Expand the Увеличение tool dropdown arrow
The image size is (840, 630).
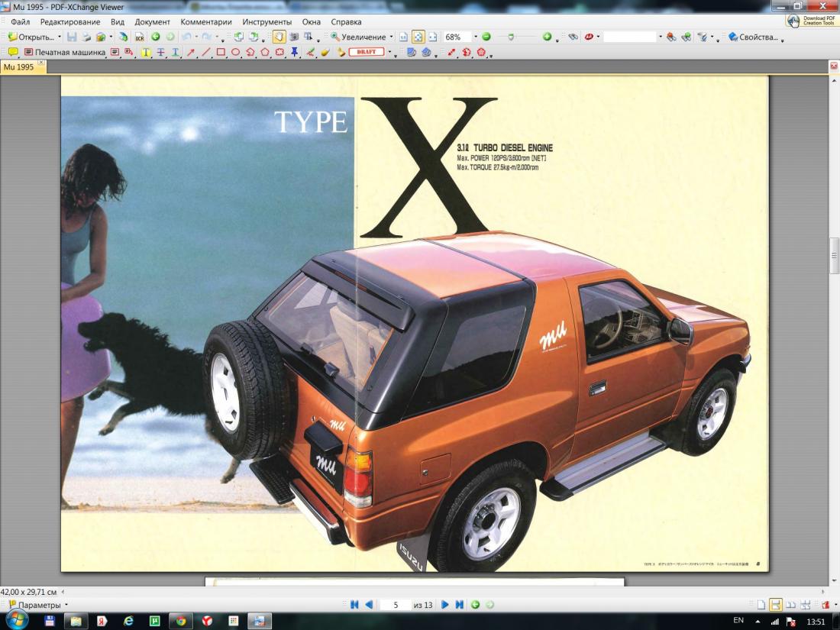point(391,37)
